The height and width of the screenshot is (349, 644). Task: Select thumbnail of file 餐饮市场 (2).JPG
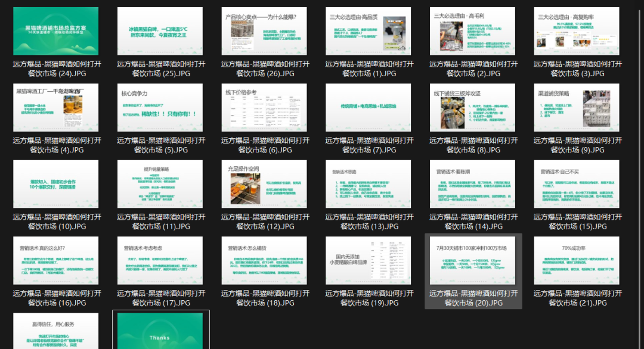point(473,31)
